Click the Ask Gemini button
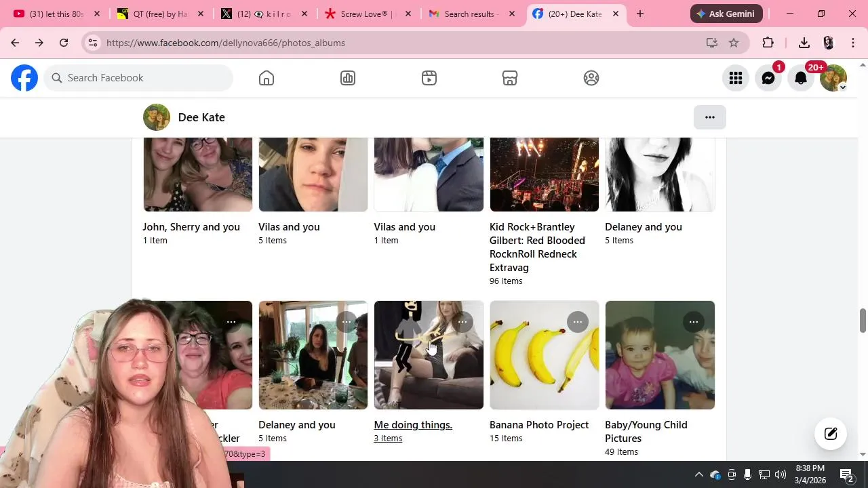This screenshot has width=868, height=488. 726,14
